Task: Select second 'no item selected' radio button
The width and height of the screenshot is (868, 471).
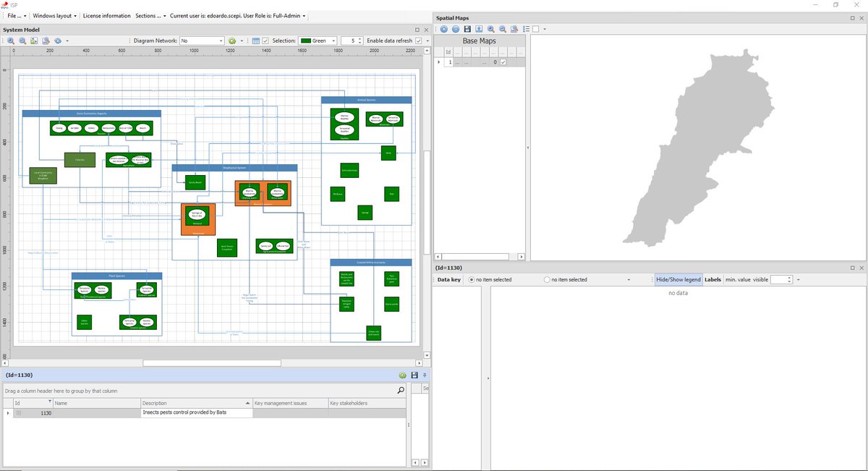Action: [x=546, y=279]
